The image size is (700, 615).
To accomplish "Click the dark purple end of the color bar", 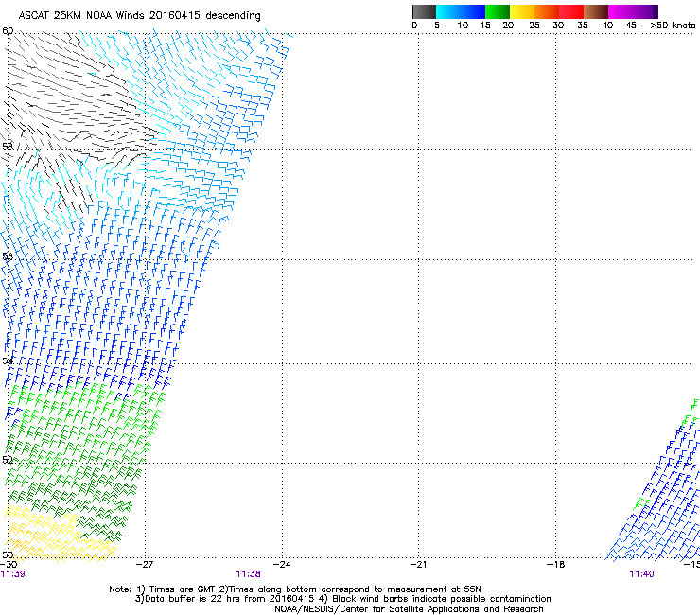I will coord(655,11).
